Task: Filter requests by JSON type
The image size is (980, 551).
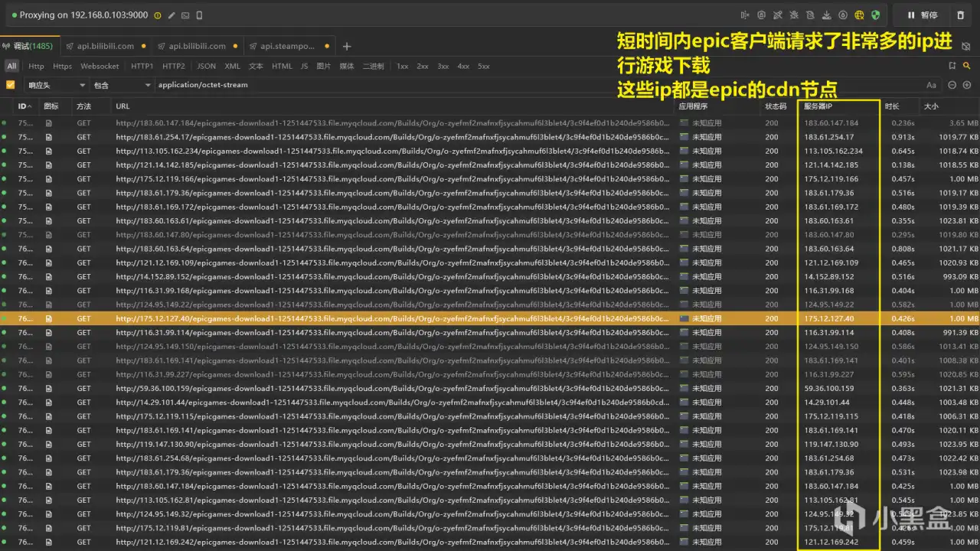Action: coord(206,66)
